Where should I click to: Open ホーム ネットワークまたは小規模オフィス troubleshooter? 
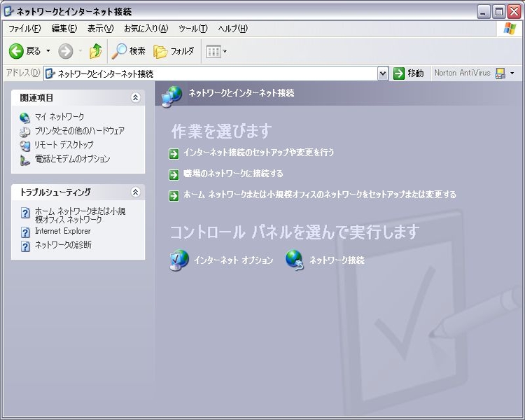80,216
